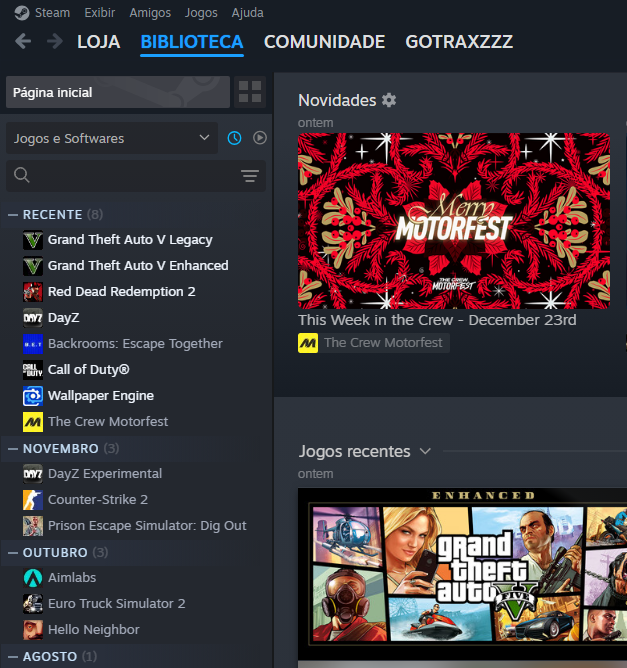
Task: Toggle sort by recent activity clock icon
Action: point(234,138)
